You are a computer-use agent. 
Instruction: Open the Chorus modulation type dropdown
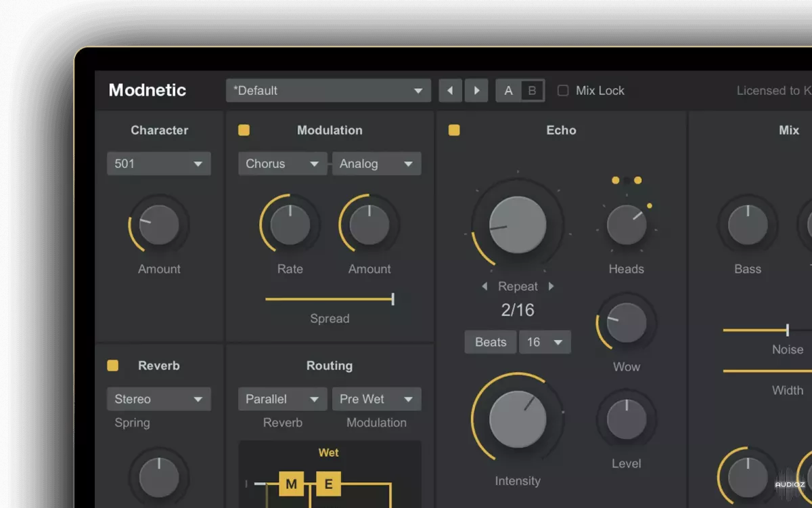283,164
